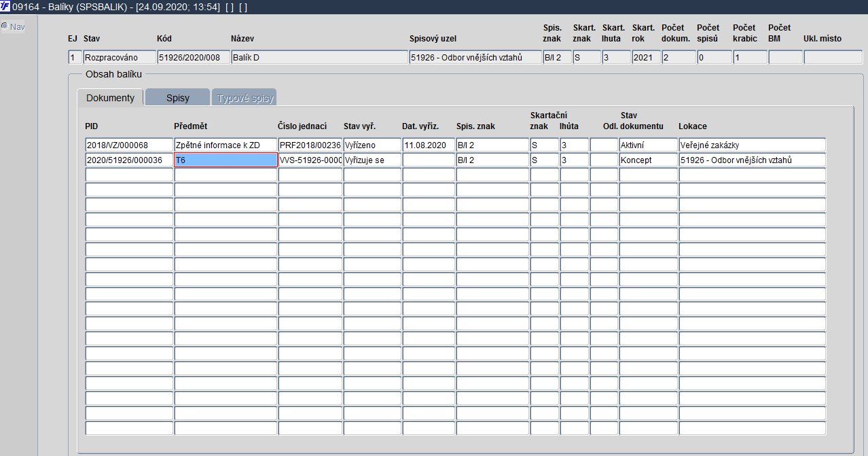Select the Typové spisy tab

coord(245,98)
